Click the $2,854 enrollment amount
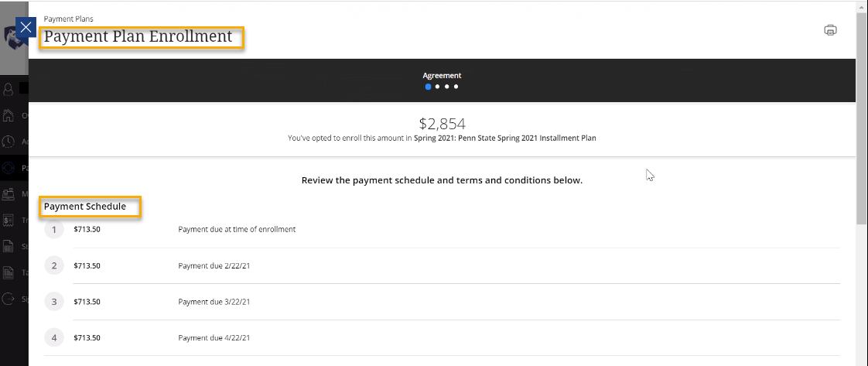Viewport: 868px width, 366px height. tap(442, 124)
